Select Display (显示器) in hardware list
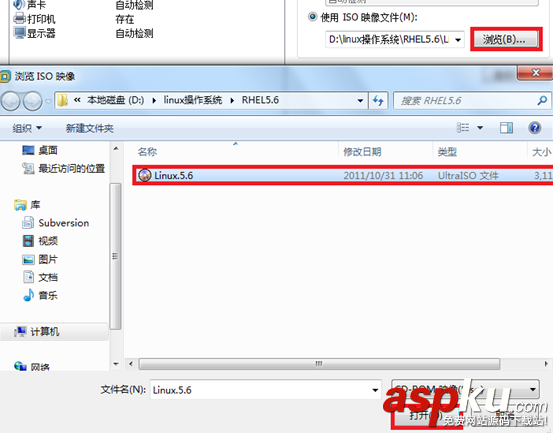 coord(34,33)
